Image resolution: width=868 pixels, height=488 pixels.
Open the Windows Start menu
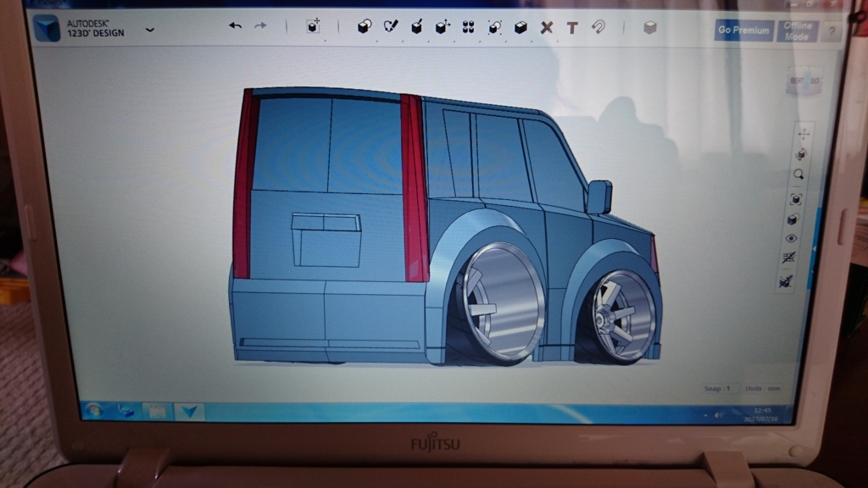click(93, 411)
